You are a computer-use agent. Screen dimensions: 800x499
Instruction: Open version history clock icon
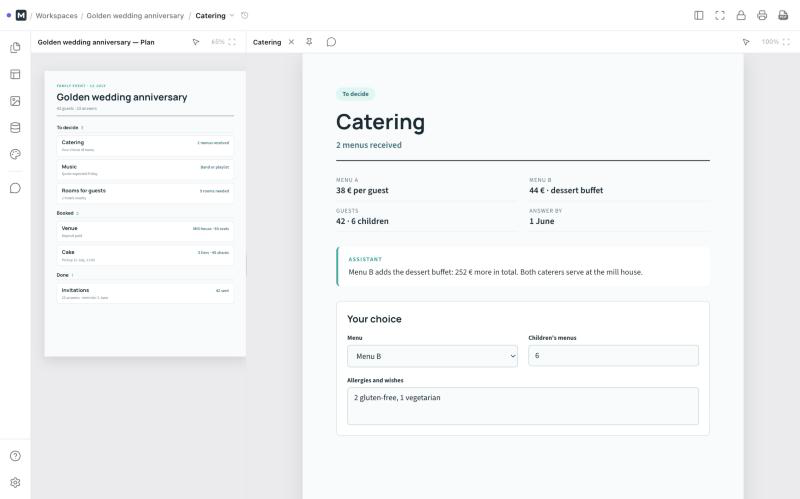[x=245, y=15]
